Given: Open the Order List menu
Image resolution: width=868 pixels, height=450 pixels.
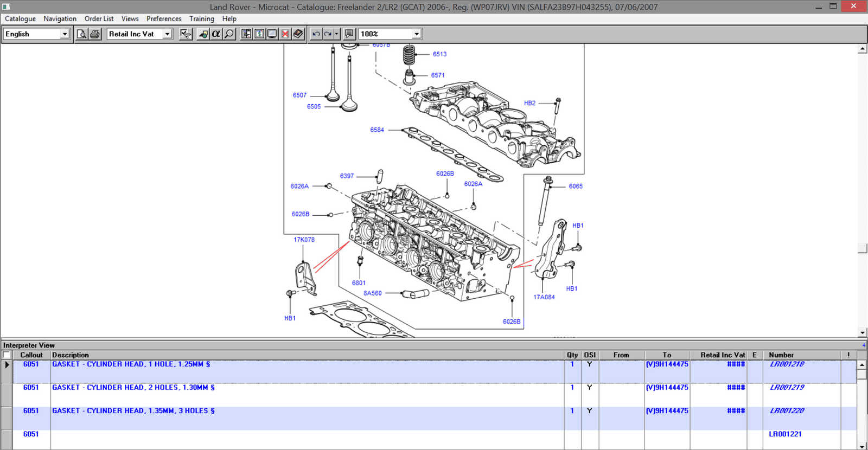Looking at the screenshot, I should tap(99, 19).
